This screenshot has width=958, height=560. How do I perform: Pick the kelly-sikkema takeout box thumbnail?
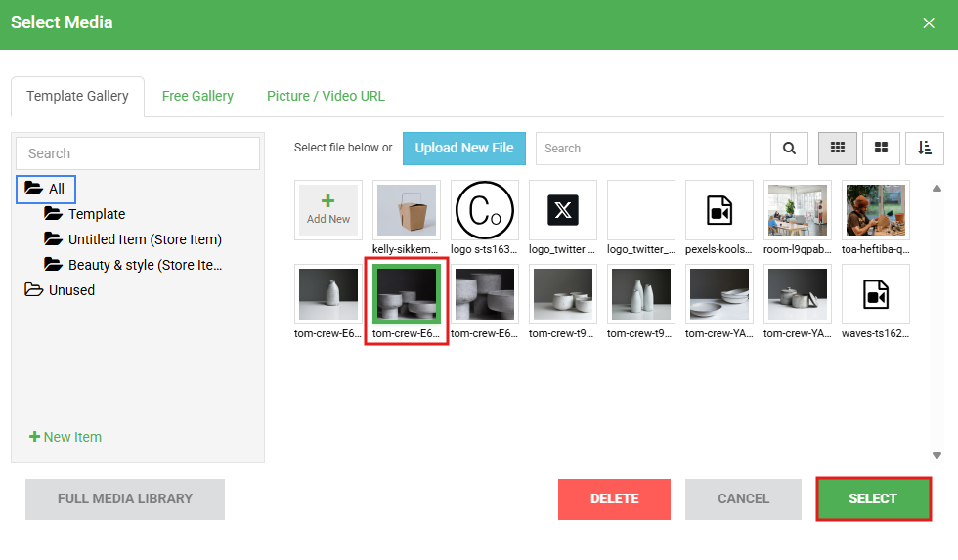[x=407, y=210]
